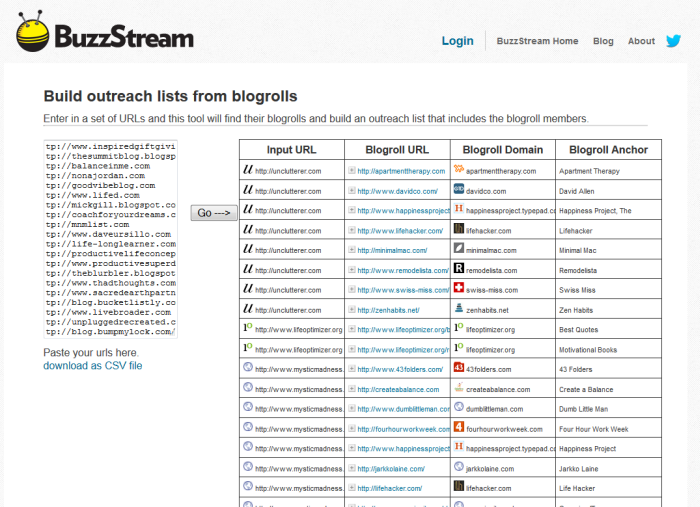This screenshot has height=507, width=700.
Task: Click swiss-miss.com red cross favicon
Action: [459, 287]
